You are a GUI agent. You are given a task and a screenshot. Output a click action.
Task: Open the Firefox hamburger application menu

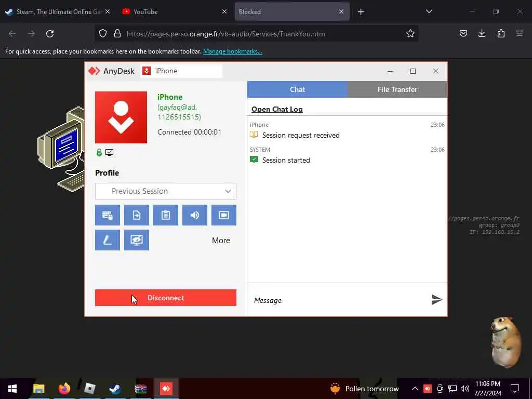pos(520,33)
